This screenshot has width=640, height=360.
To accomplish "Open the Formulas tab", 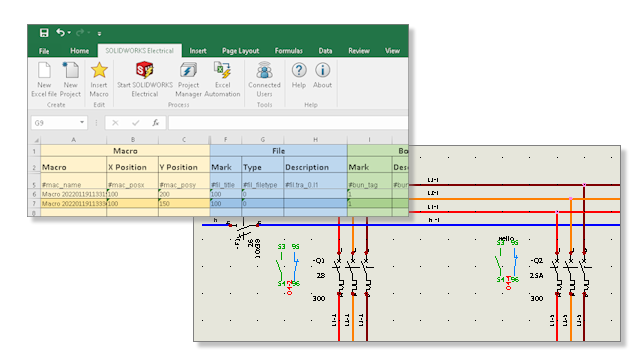I will pos(289,51).
